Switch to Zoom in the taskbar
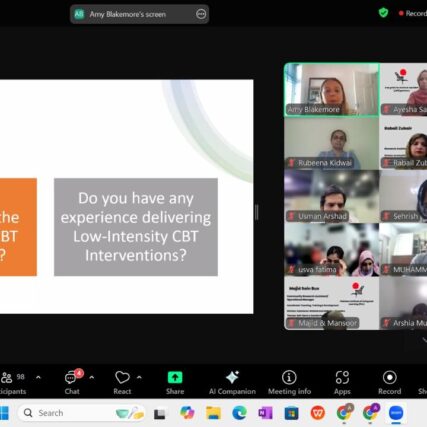The width and height of the screenshot is (427, 427). click(396, 413)
